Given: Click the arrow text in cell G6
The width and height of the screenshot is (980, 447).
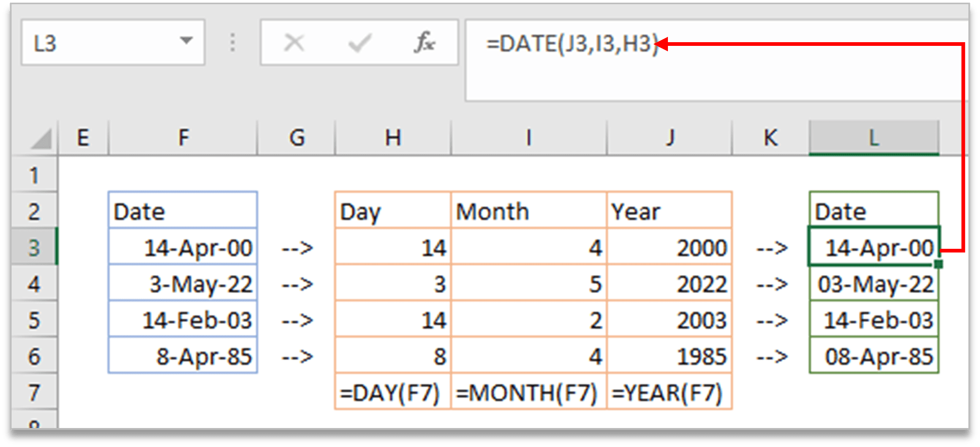Looking at the screenshot, I should 297,356.
